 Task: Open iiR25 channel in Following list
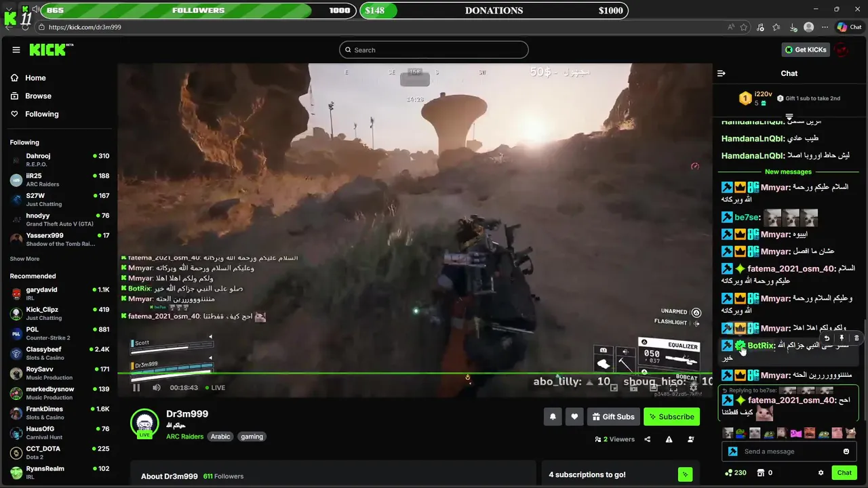(59, 180)
